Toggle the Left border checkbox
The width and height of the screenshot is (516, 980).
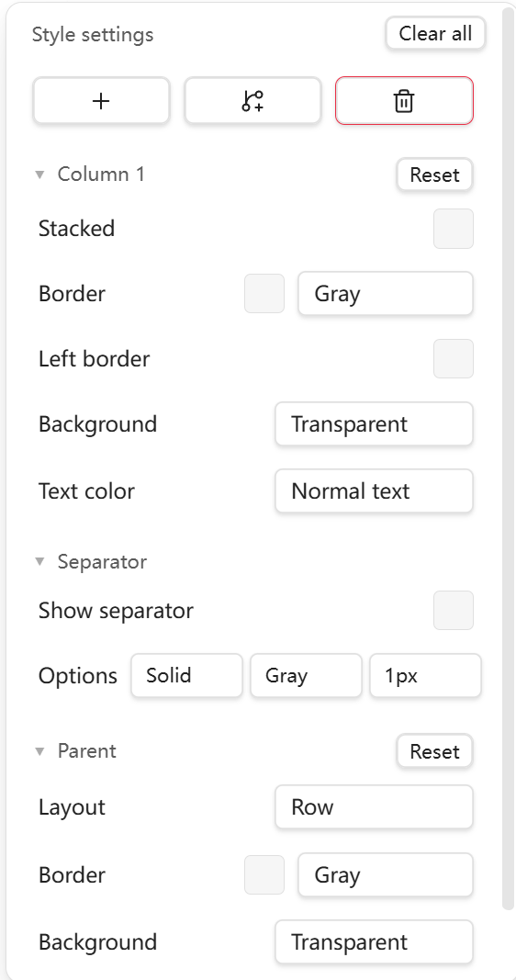coord(454,359)
